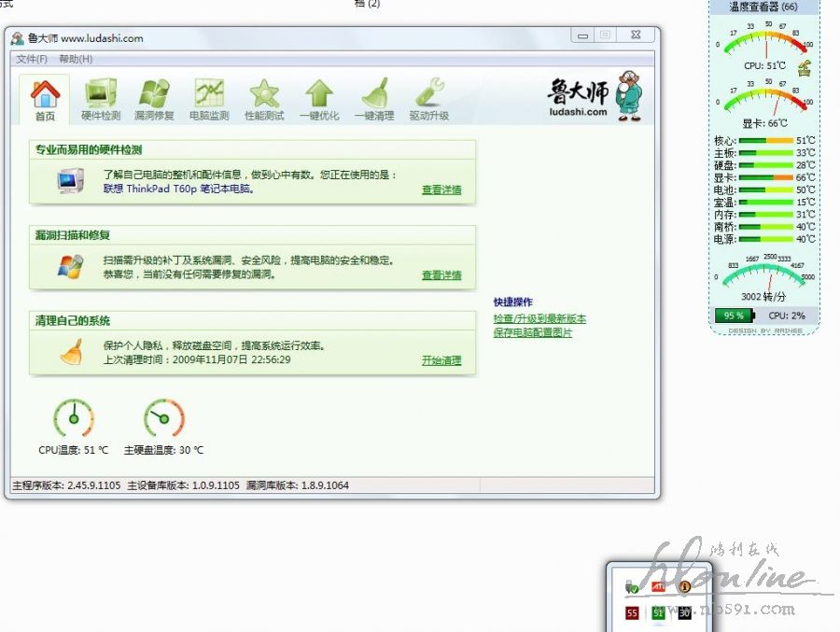Click 主程序版本: 2.45.9.1105 in status bar
Viewport: 840px width, 632px height.
pos(66,485)
